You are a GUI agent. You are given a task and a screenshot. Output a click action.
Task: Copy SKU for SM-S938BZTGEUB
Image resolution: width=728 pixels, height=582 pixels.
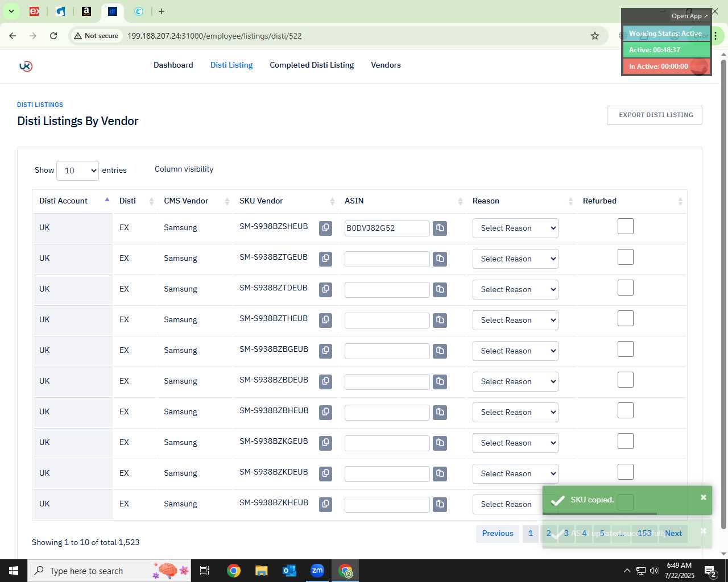coord(325,259)
